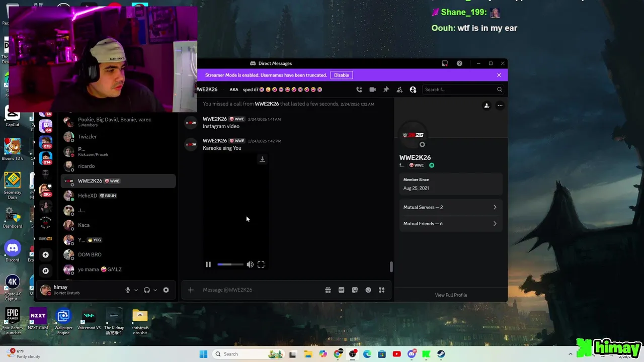Open NZXT CAM desktop shortcut
The image size is (644, 362).
coord(38,320)
